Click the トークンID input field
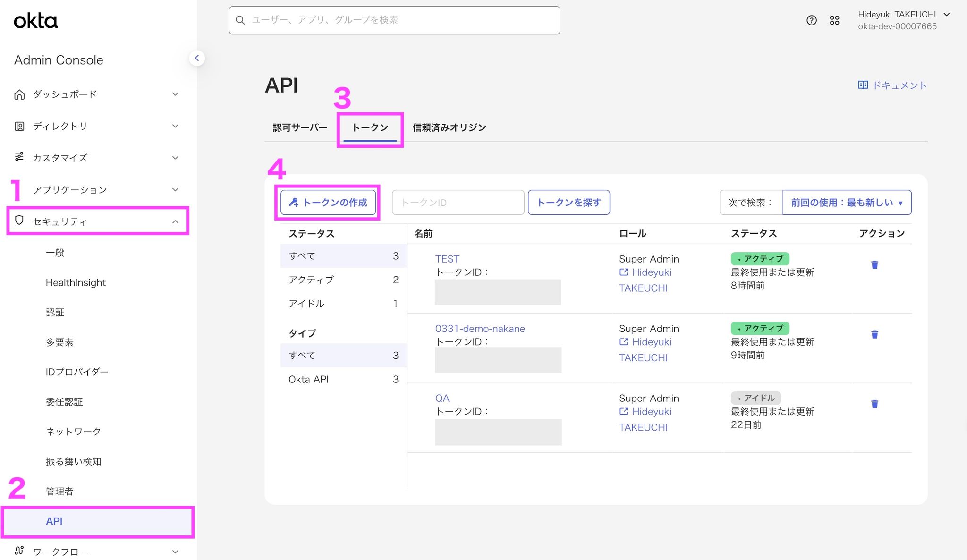 tap(458, 203)
